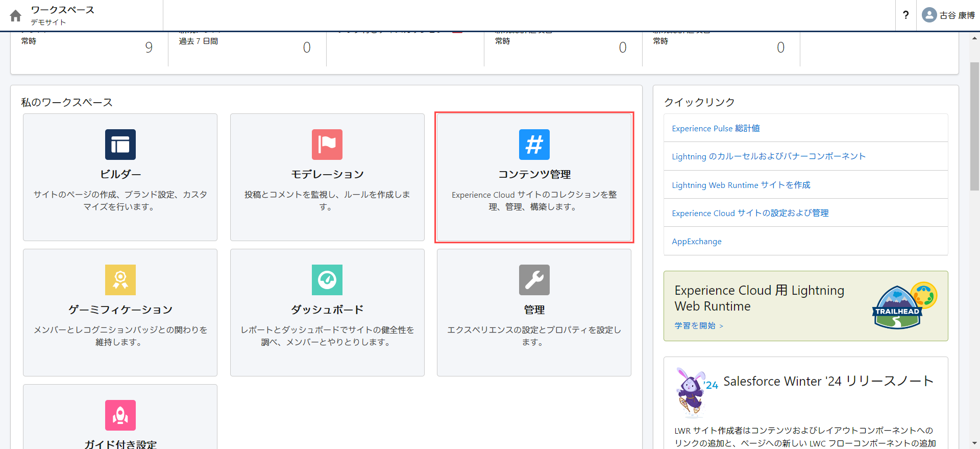Click the vertical scrollbar thumb

974,127
